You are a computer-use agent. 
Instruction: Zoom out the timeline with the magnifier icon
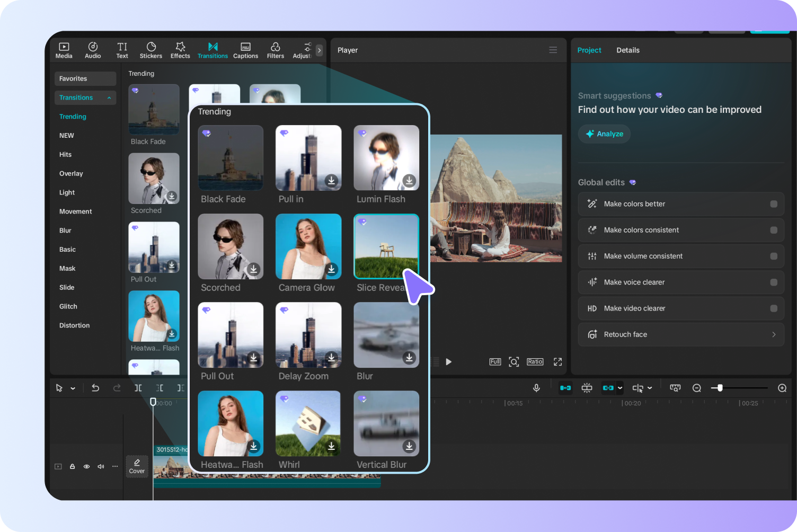coord(696,387)
